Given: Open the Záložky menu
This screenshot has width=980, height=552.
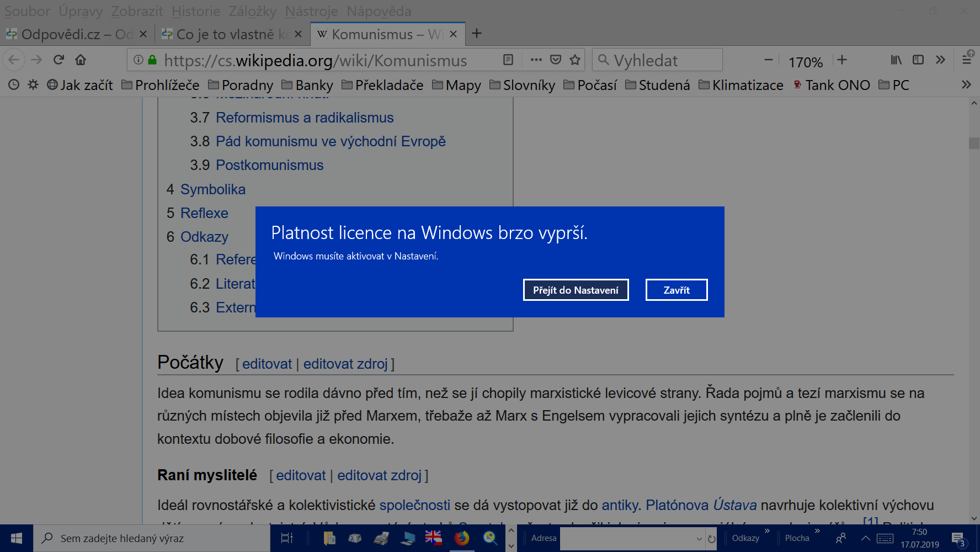Looking at the screenshot, I should [254, 11].
